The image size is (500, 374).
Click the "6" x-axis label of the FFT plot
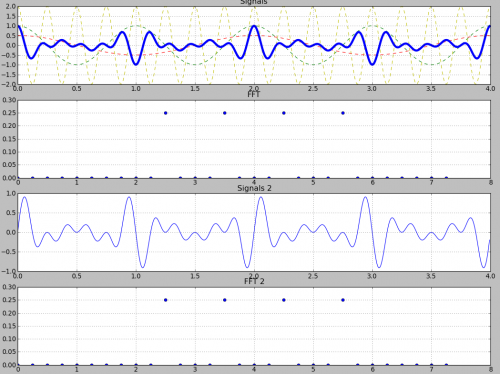372,183
